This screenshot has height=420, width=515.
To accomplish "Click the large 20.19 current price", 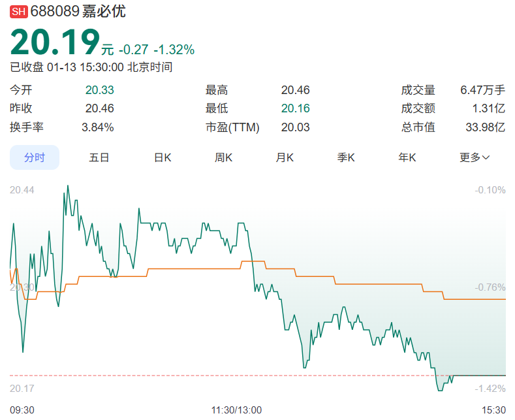I will (x=54, y=43).
